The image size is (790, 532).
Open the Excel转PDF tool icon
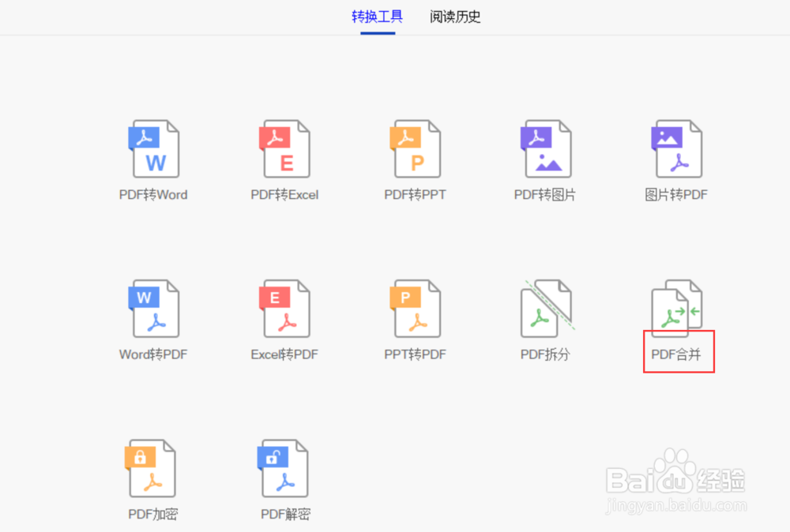[x=284, y=309]
